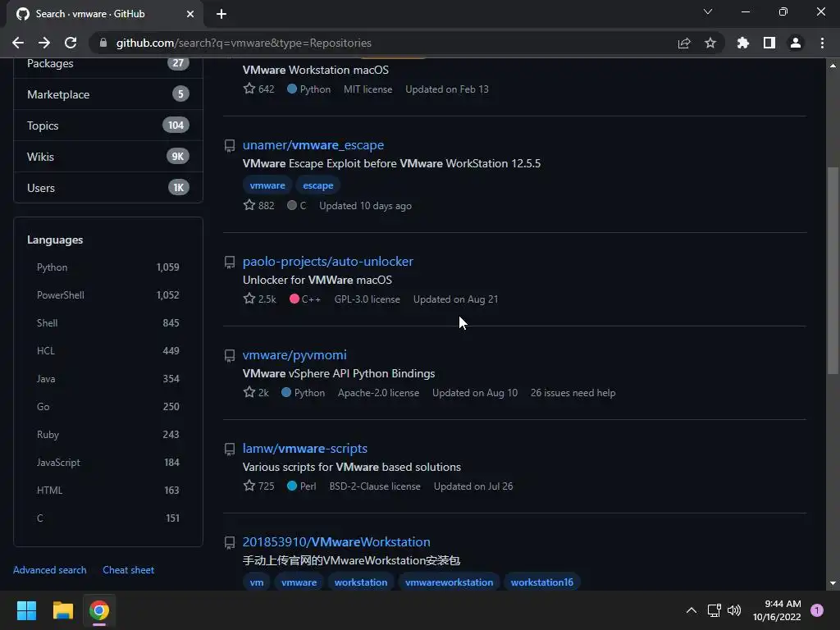Screen dimensions: 840x630
Task: Open the Chrome extensions puzzle icon
Action: point(743,43)
